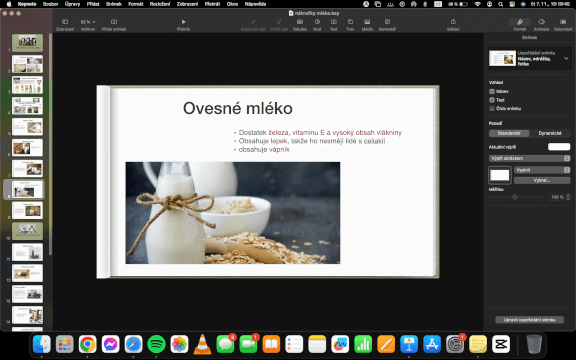Switch background to Dynamické tab
The height and width of the screenshot is (360, 576).
coord(550,133)
